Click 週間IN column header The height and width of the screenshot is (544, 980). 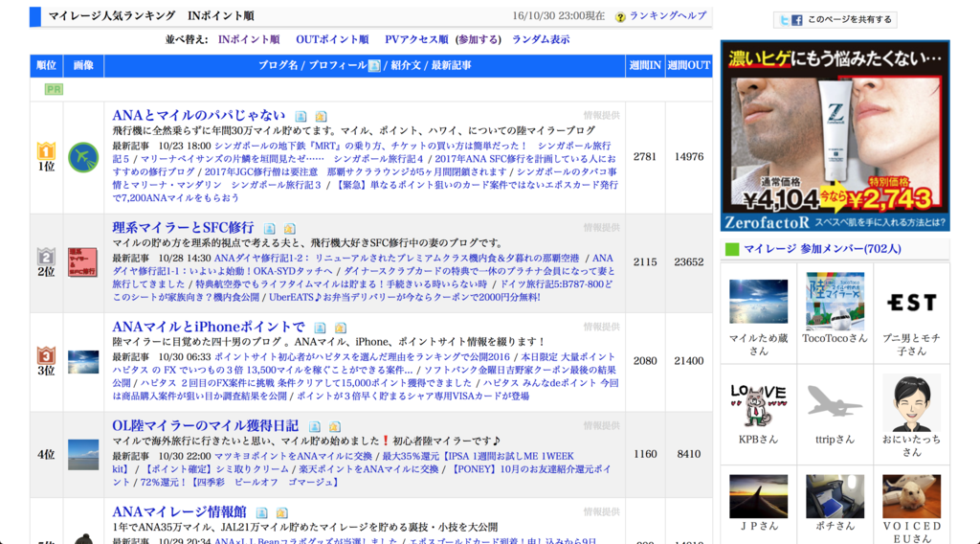[x=645, y=66]
